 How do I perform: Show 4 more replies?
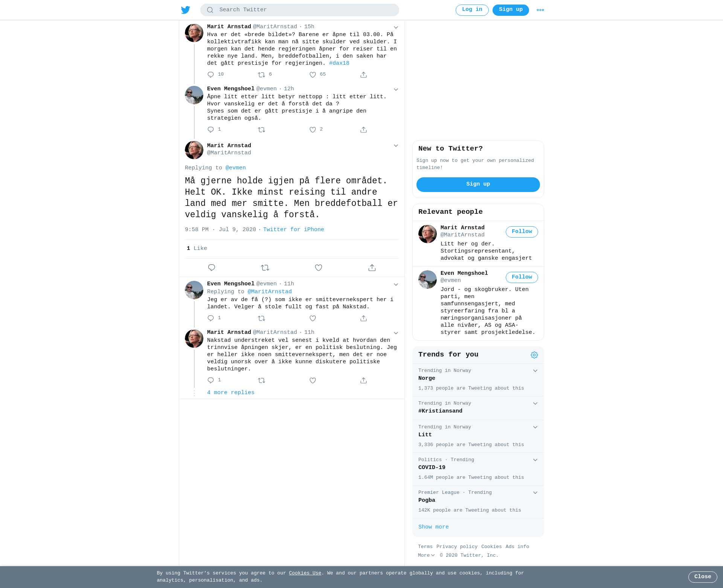tap(231, 393)
